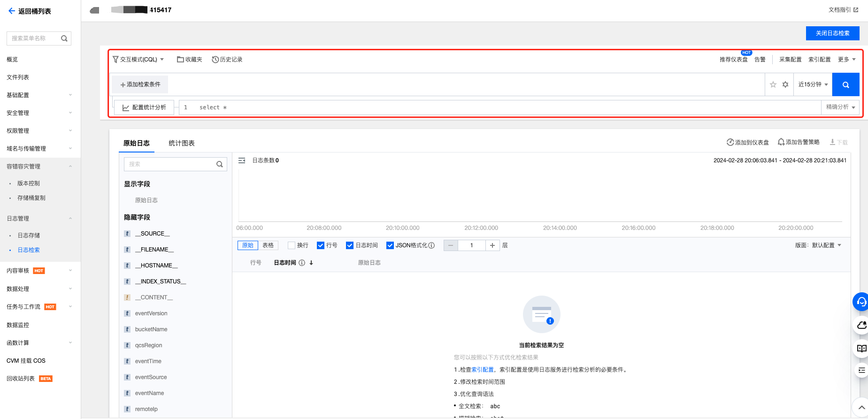Click the 关闭日志检索 button
The height and width of the screenshot is (419, 868).
click(832, 33)
